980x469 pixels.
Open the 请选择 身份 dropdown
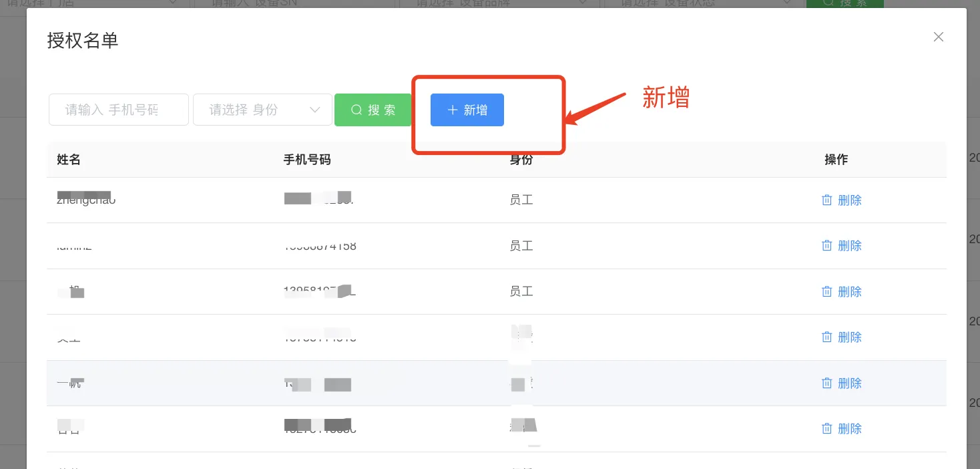(262, 110)
